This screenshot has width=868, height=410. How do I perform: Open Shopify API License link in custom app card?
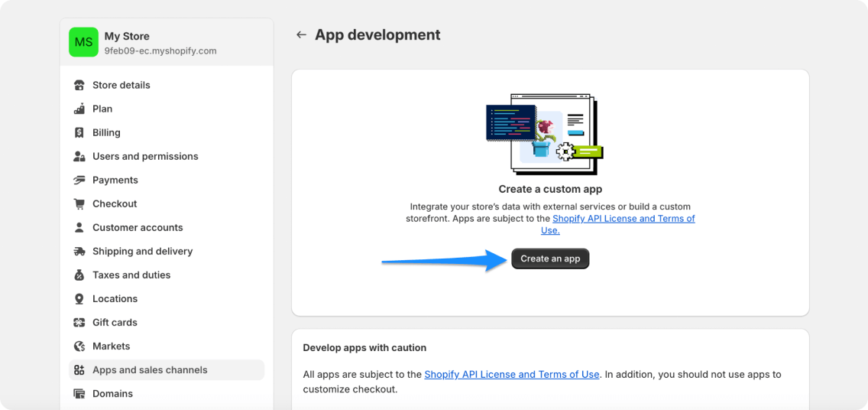click(x=623, y=219)
